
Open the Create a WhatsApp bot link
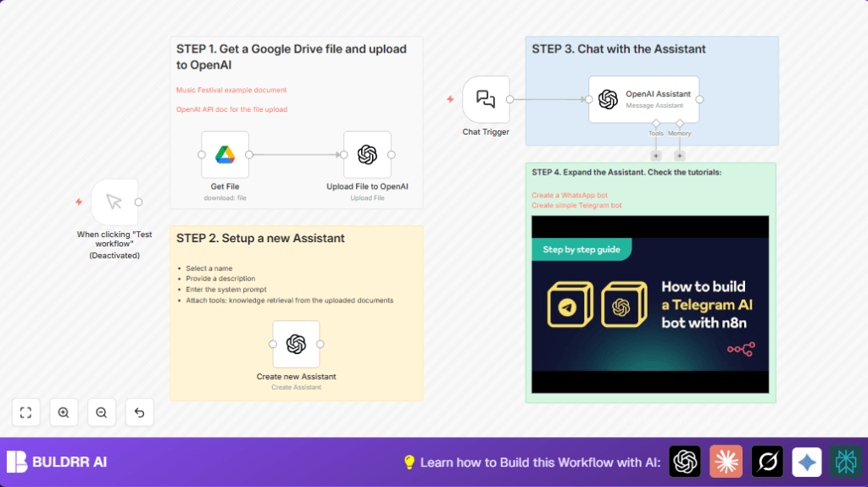[569, 196]
